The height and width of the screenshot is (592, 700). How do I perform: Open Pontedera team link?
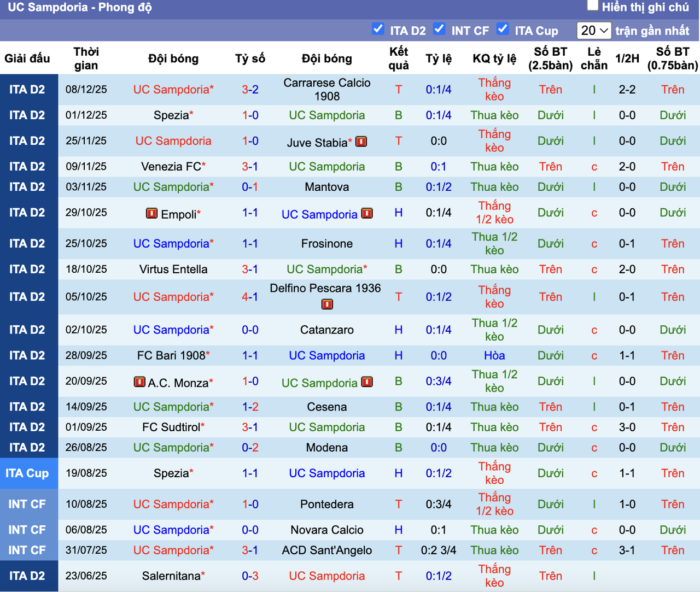tap(327, 505)
